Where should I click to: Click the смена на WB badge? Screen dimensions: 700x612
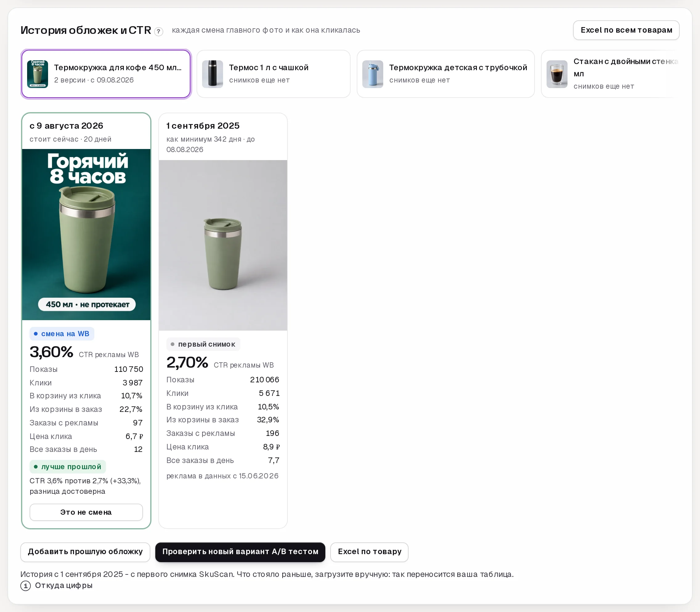(x=62, y=334)
